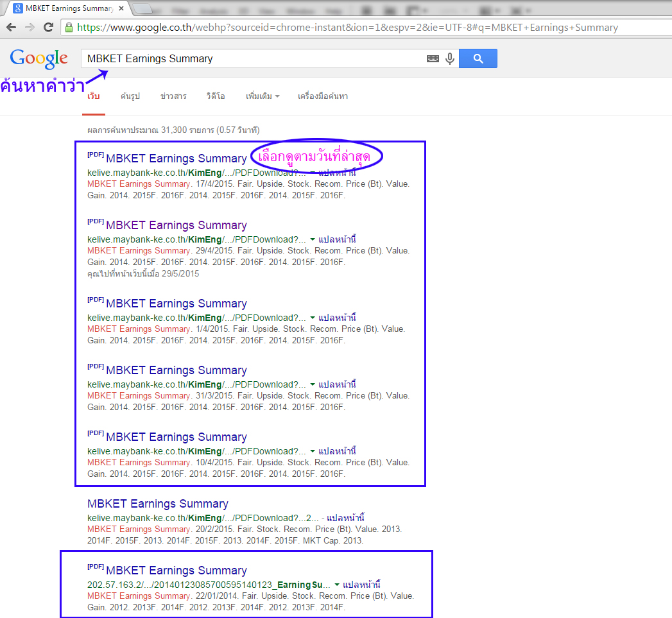Open the URL dropdown arrow of the 29/4/2015 result
The image size is (672, 618).
click(x=313, y=239)
